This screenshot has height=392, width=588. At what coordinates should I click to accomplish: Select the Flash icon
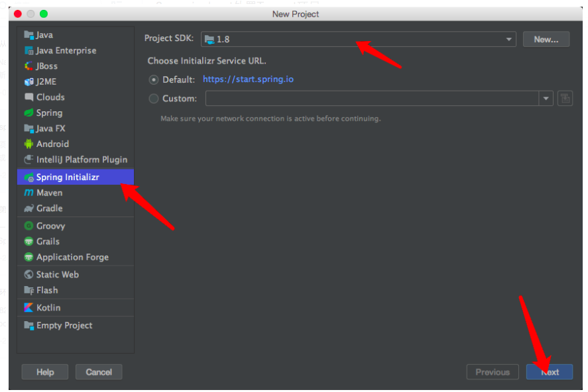(x=29, y=290)
